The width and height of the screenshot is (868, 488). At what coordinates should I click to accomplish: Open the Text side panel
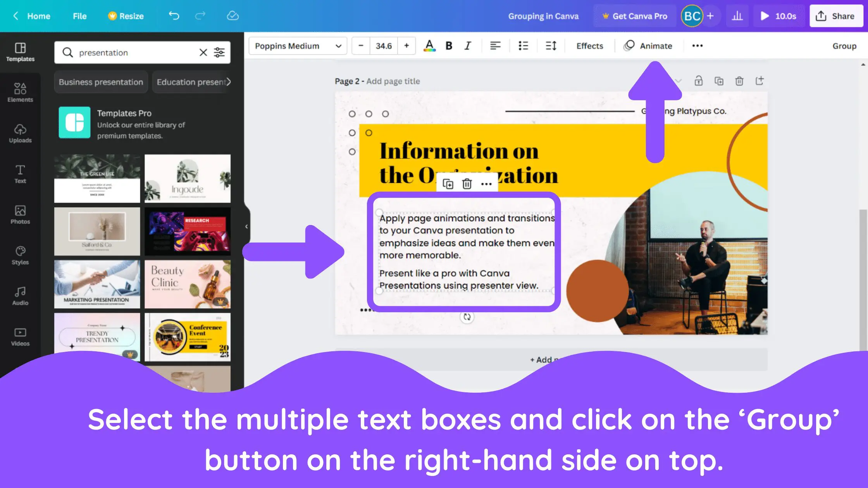click(20, 174)
